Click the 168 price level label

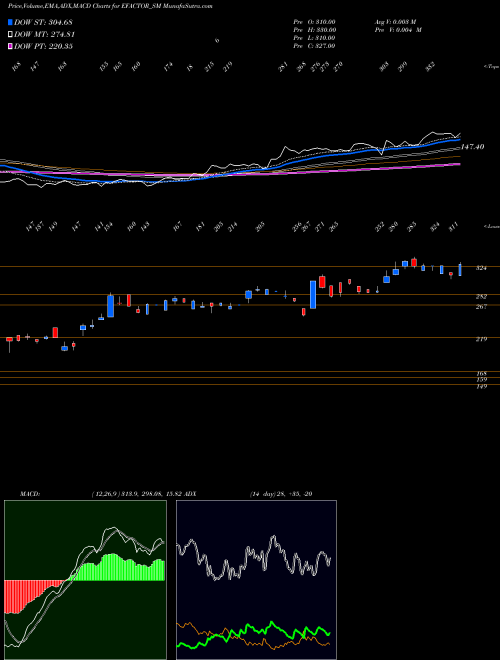pyautogui.click(x=481, y=373)
